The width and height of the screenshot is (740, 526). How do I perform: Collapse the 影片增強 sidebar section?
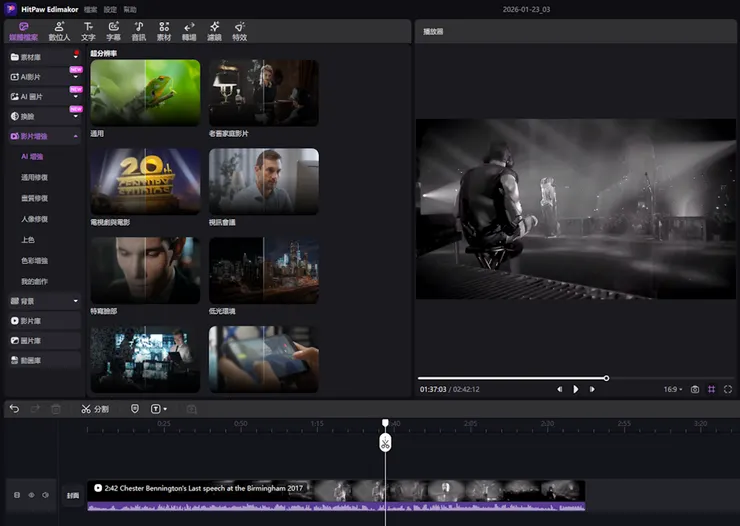pos(75,135)
